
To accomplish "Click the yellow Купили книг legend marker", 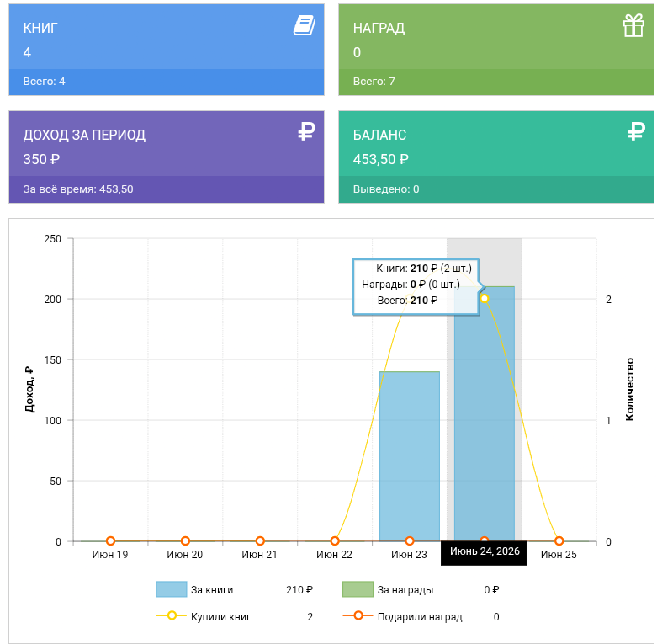I will click(x=172, y=615).
